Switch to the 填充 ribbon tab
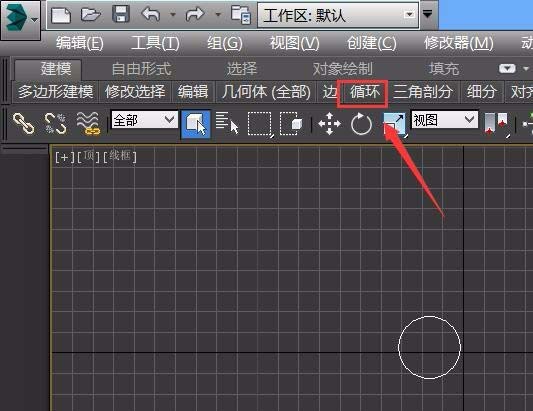Viewport: 533px width, 411px height. pyautogui.click(x=444, y=69)
